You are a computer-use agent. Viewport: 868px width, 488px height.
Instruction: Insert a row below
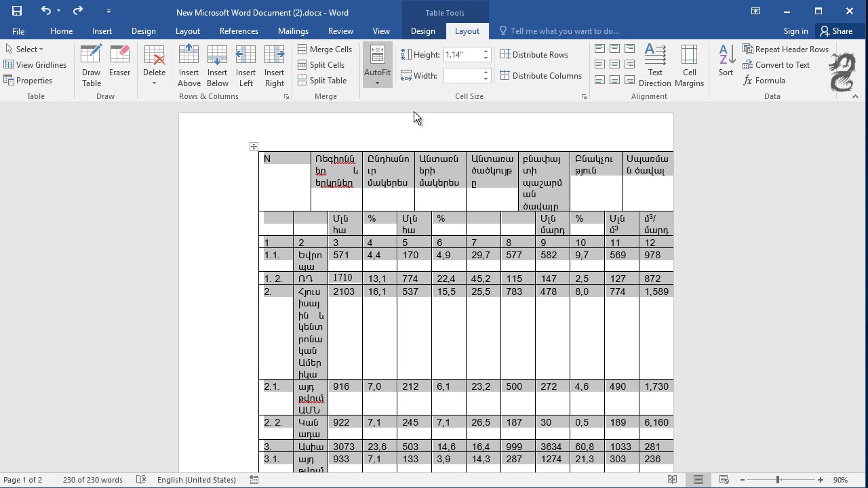[217, 66]
